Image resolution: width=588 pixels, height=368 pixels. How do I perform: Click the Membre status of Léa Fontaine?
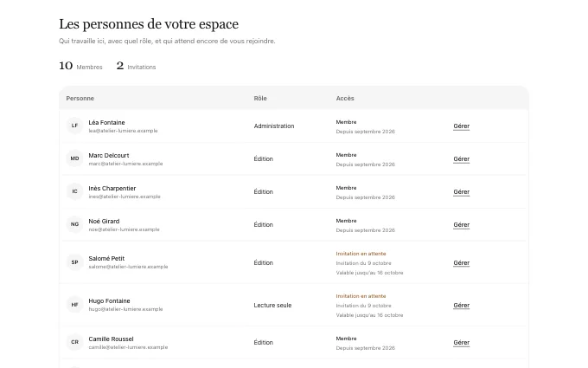(346, 122)
